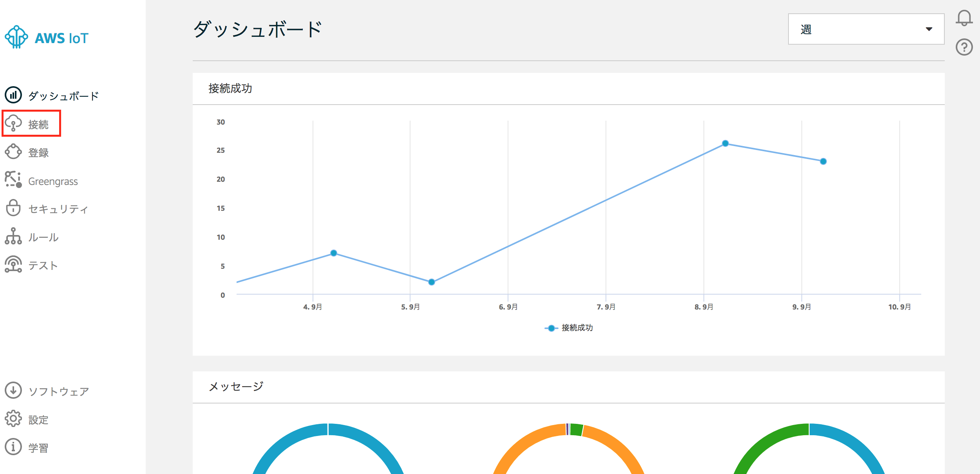The height and width of the screenshot is (474, 980).
Task: Click the peak data point near 8. 9月
Action: point(725,143)
